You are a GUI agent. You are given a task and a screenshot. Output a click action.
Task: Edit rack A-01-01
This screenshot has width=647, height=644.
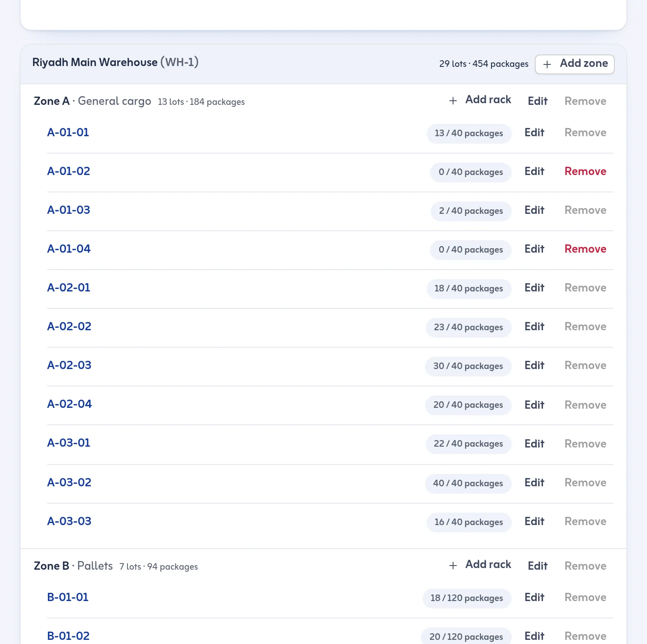[534, 133]
